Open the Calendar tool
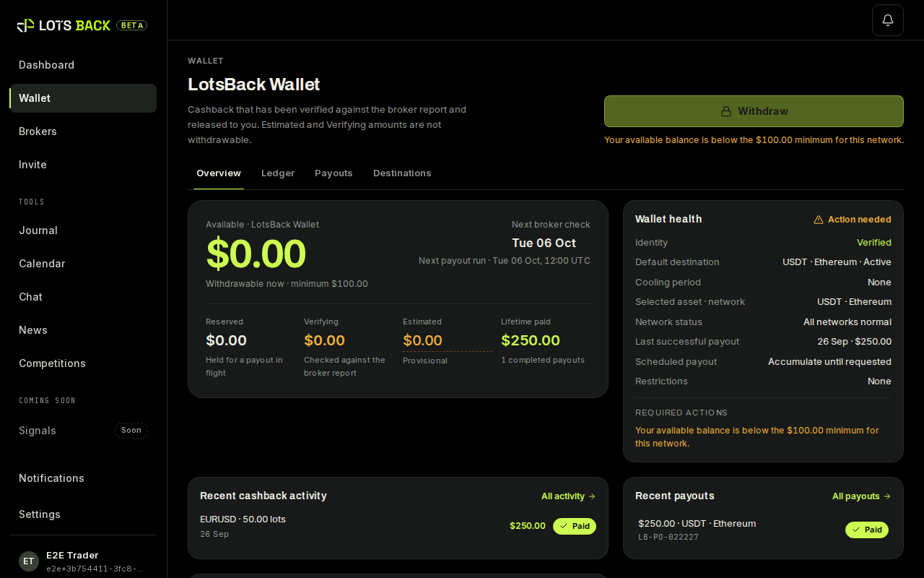This screenshot has width=924, height=578. pyautogui.click(x=83, y=264)
